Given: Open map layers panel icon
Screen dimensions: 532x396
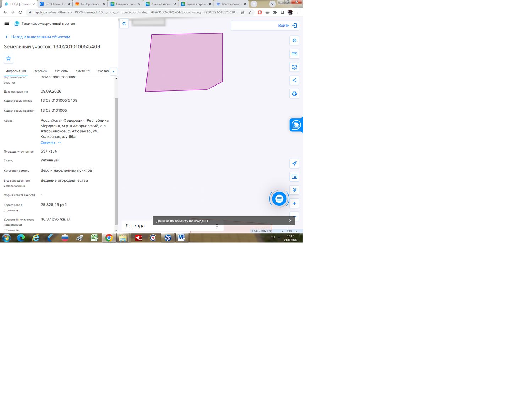Looking at the screenshot, I should [294, 40].
